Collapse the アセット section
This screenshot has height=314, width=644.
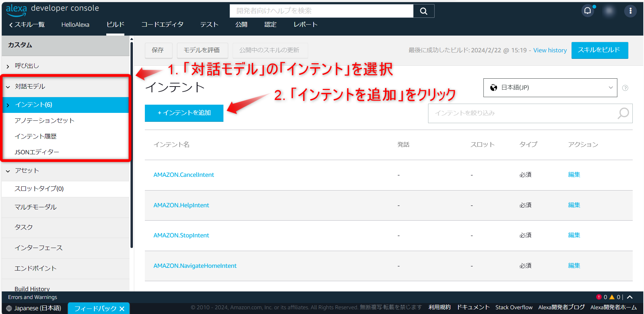[8, 170]
